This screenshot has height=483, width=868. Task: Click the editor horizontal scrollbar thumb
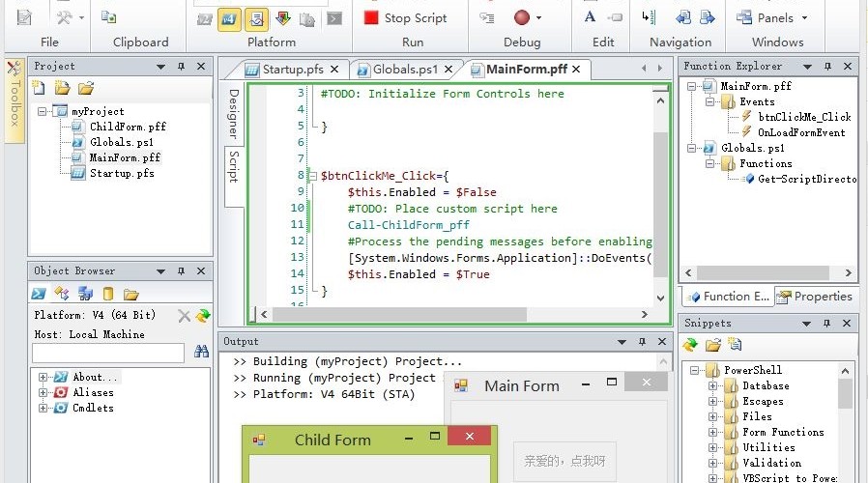399,314
